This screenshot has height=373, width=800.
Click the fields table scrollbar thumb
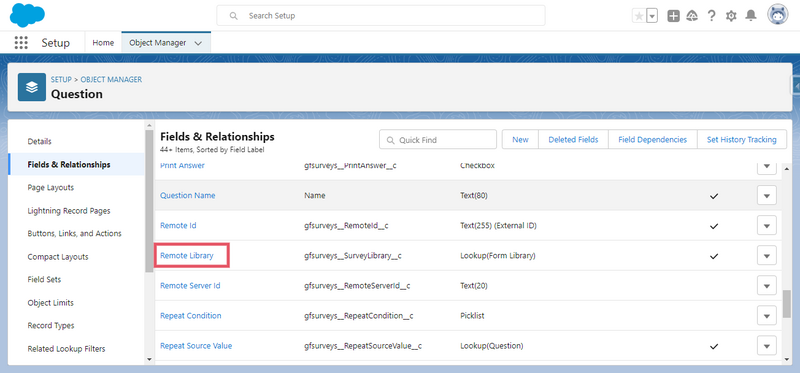(x=787, y=304)
